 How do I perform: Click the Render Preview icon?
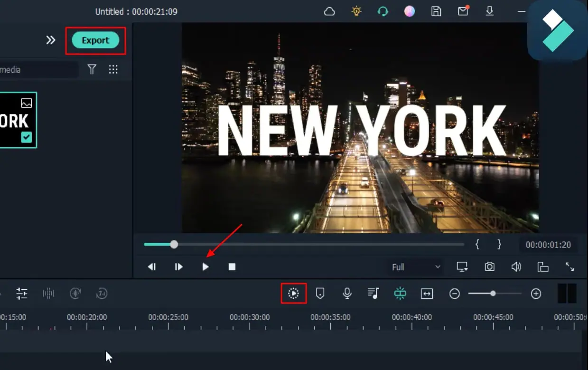pyautogui.click(x=294, y=294)
